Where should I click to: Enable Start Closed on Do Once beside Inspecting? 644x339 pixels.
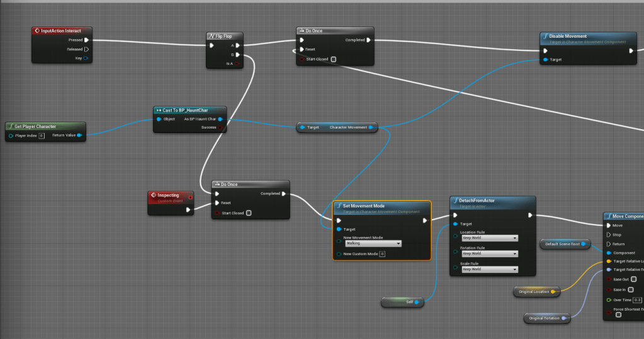pos(249,213)
